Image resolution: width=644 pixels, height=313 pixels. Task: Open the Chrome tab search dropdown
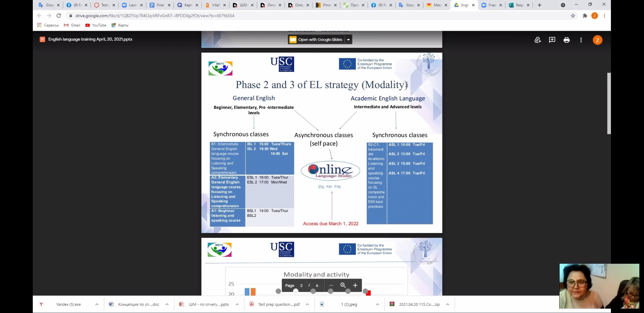tap(563, 5)
